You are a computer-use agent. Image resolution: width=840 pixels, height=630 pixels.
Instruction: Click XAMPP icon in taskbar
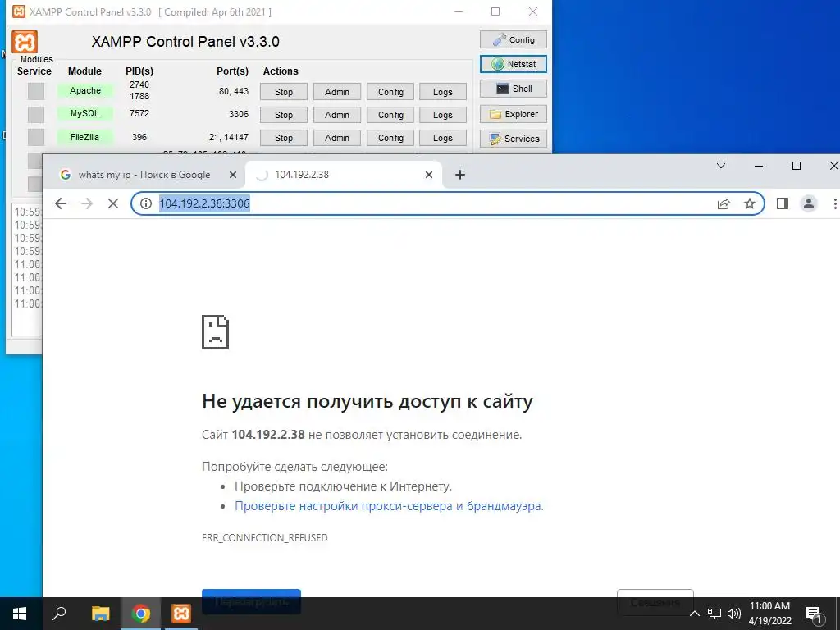coord(181,614)
